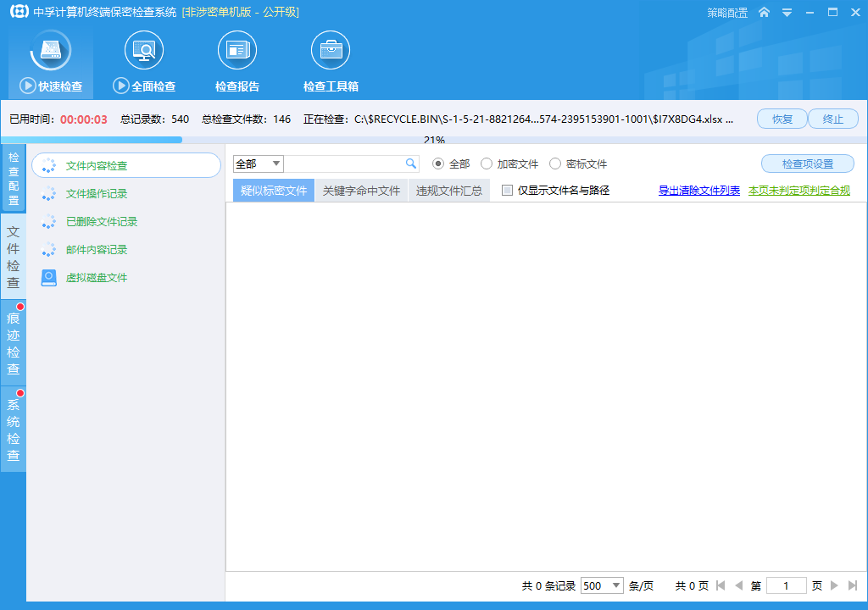The height and width of the screenshot is (610, 868).
Task: Open the 检查工具箱 toolbox icon
Action: (x=331, y=50)
